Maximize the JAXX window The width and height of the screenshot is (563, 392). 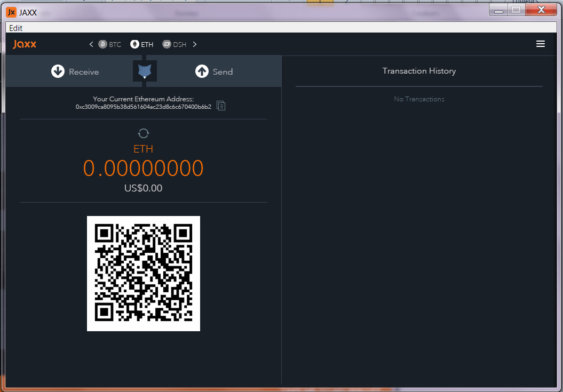click(517, 10)
